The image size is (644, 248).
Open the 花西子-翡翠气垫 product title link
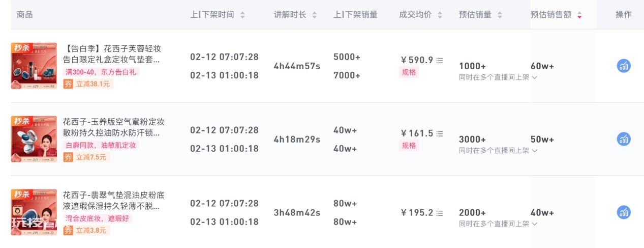114,201
